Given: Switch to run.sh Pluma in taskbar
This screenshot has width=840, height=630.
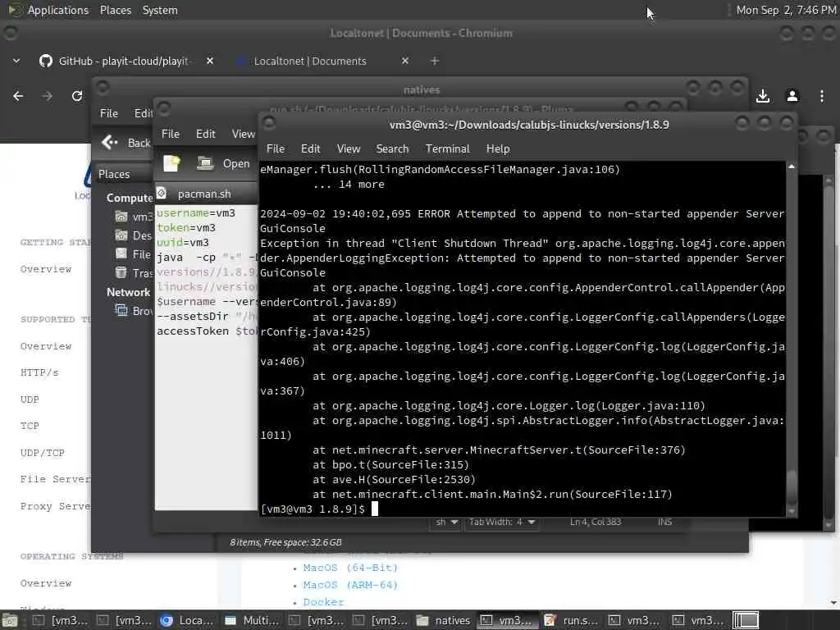Looking at the screenshot, I should coord(572,620).
